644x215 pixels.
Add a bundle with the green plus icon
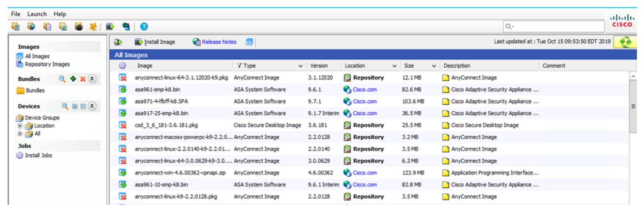73,79
